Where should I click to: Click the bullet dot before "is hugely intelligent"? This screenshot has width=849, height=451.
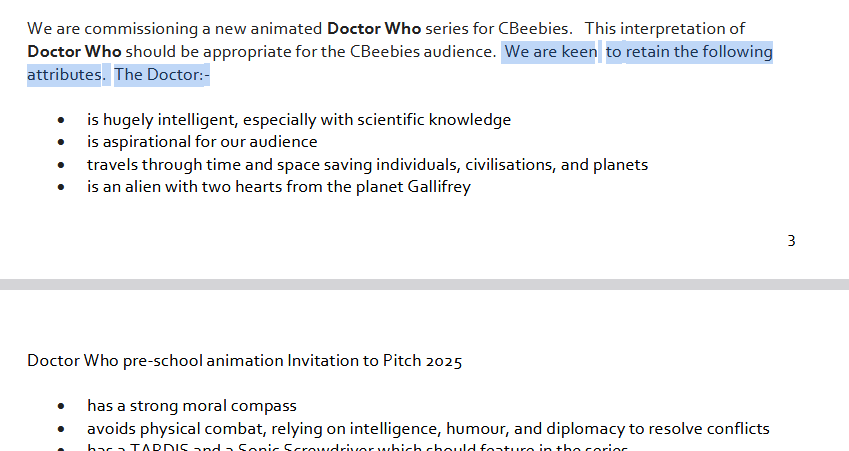[61, 120]
